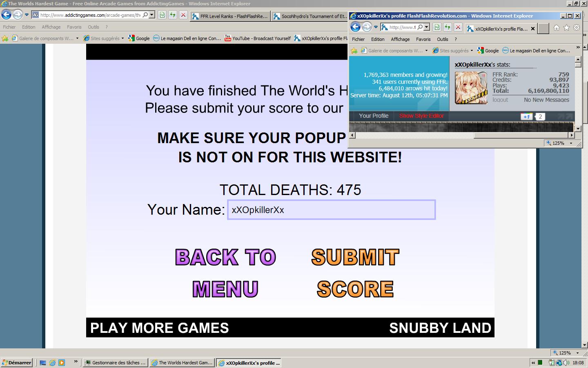Screen dimensions: 588x368
Task: Click SNUBBY LAND link
Action: click(440, 328)
